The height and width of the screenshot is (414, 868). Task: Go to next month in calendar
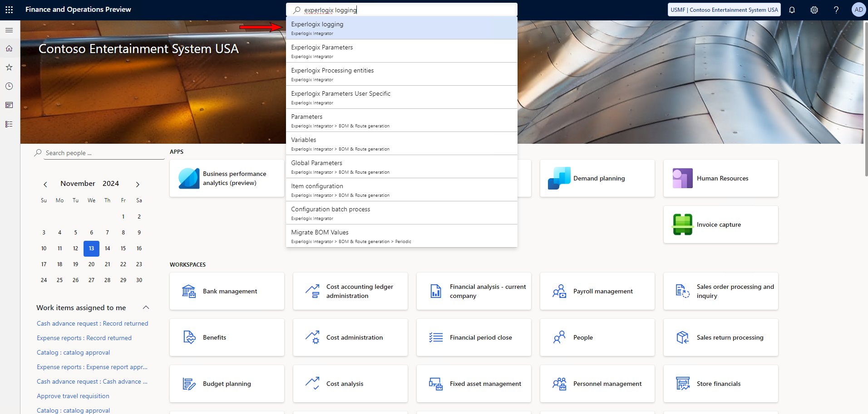pyautogui.click(x=138, y=184)
